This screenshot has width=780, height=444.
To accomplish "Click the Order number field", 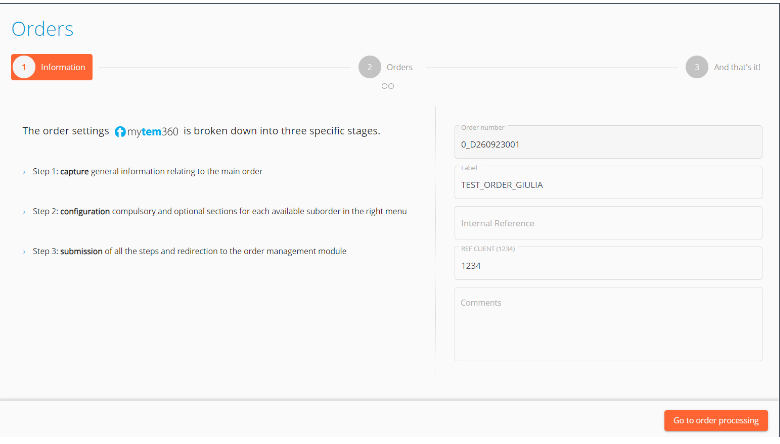I will 608,141.
